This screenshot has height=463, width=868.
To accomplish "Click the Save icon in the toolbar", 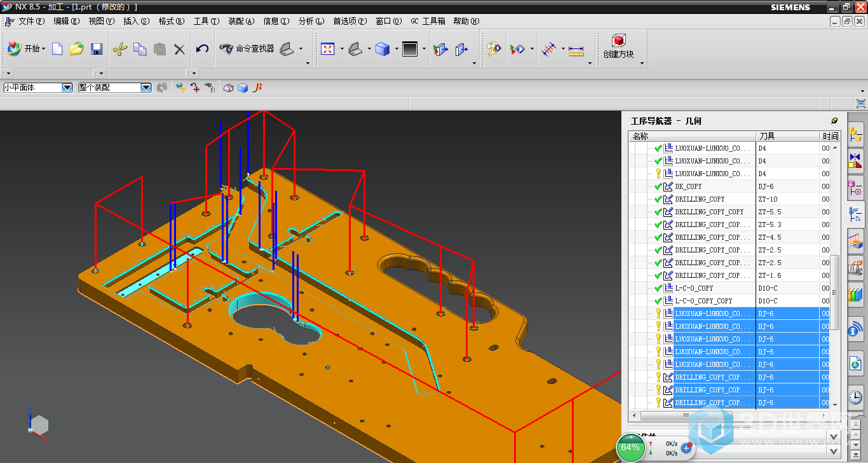I will click(x=97, y=49).
